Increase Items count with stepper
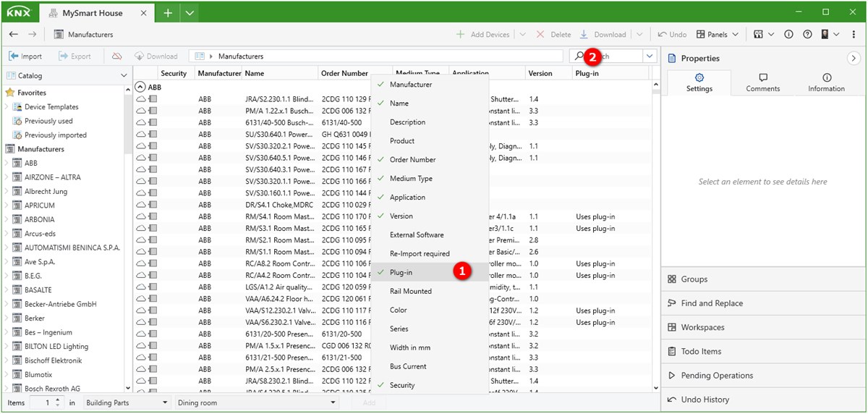 tap(59, 400)
